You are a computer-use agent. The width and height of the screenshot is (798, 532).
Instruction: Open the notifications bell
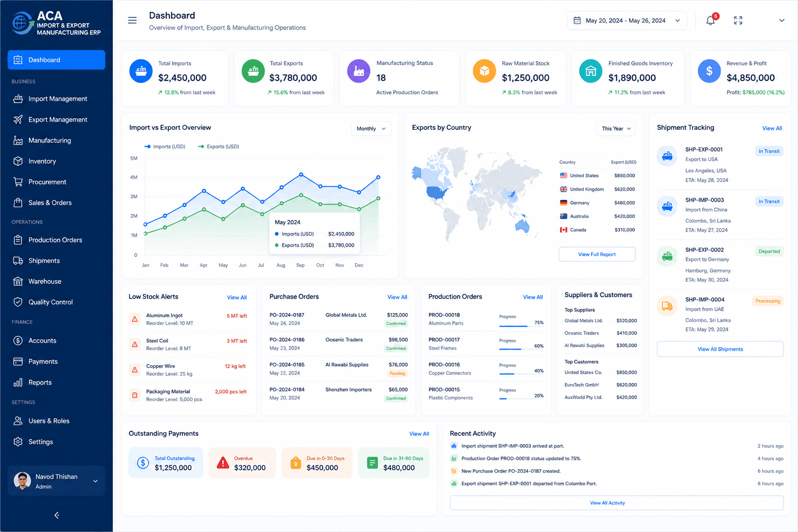coord(711,20)
